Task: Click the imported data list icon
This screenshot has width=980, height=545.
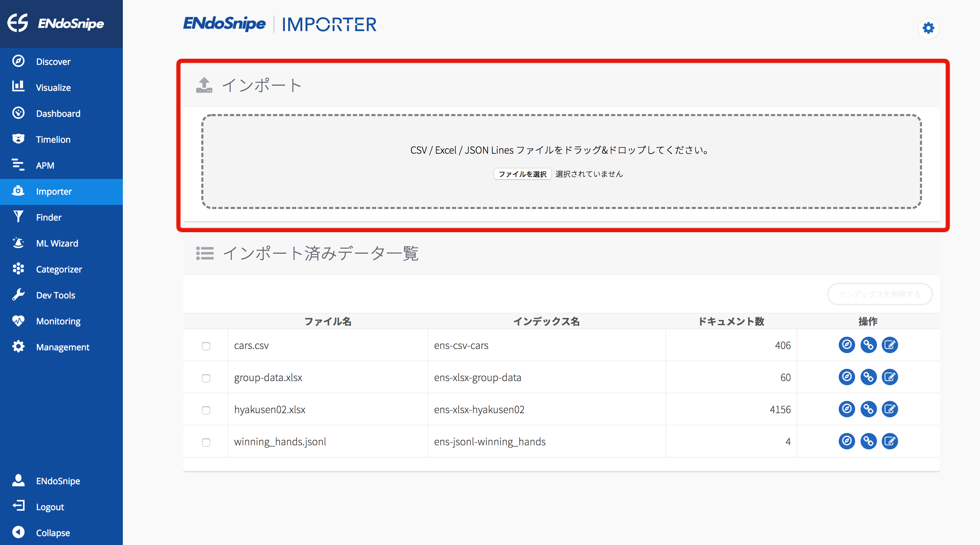Action: click(x=205, y=253)
